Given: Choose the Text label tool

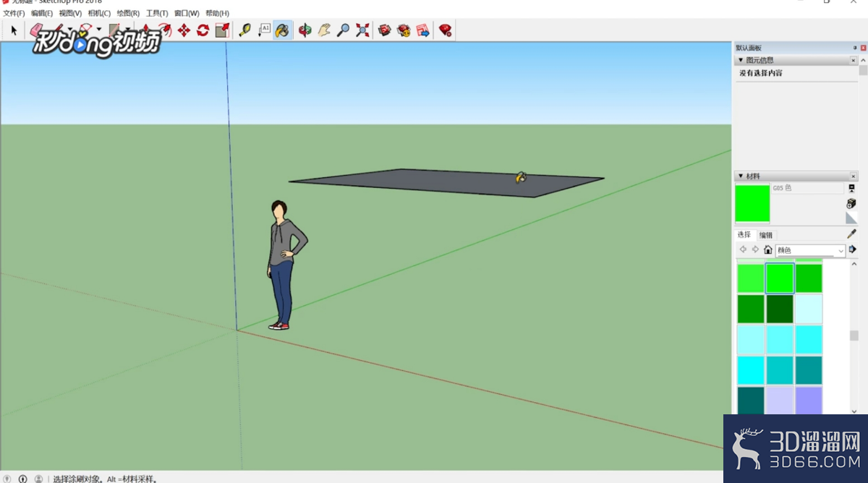Looking at the screenshot, I should coord(264,30).
